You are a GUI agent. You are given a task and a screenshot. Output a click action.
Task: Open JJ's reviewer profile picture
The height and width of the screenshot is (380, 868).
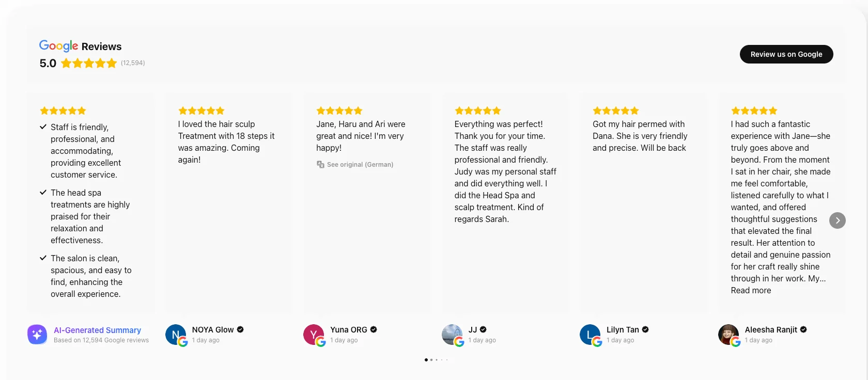click(452, 335)
